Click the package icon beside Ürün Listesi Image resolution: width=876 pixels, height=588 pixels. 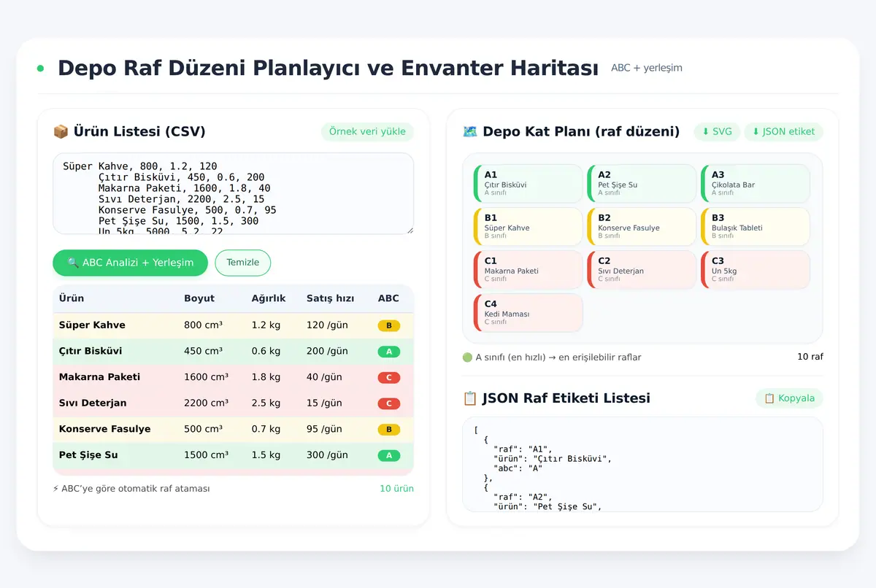[x=61, y=132]
